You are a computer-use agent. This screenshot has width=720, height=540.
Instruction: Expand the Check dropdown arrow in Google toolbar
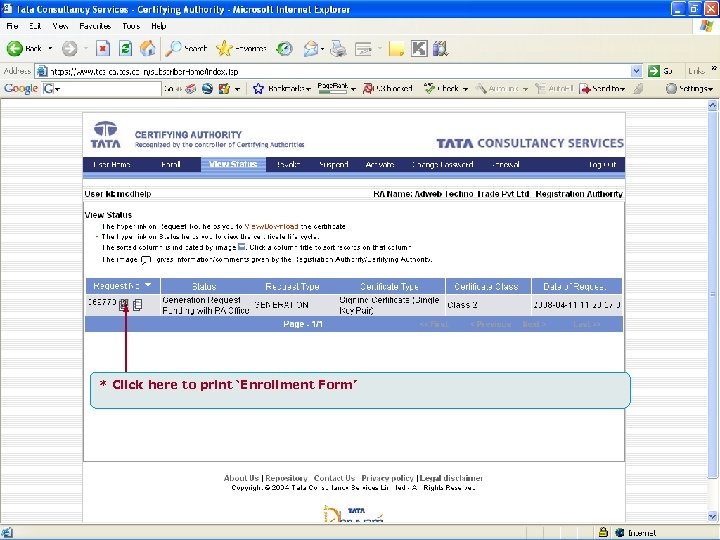465,89
